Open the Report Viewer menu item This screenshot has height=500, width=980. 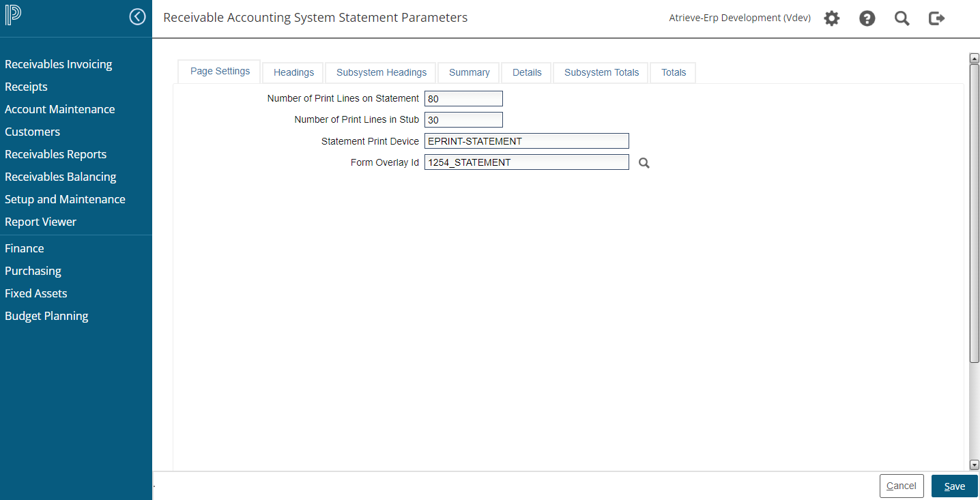40,222
